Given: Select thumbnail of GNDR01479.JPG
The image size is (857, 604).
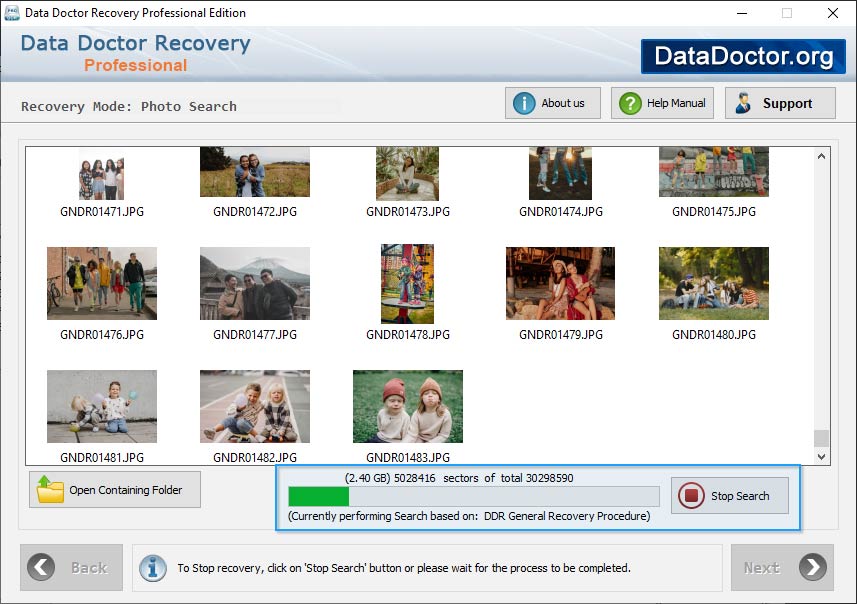Looking at the screenshot, I should coord(560,283).
